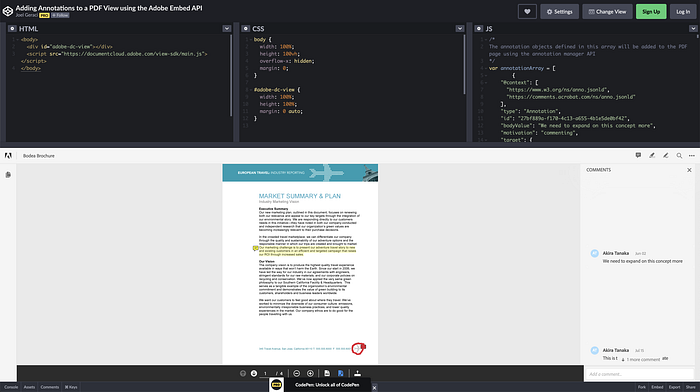Click the Share button

(690, 387)
